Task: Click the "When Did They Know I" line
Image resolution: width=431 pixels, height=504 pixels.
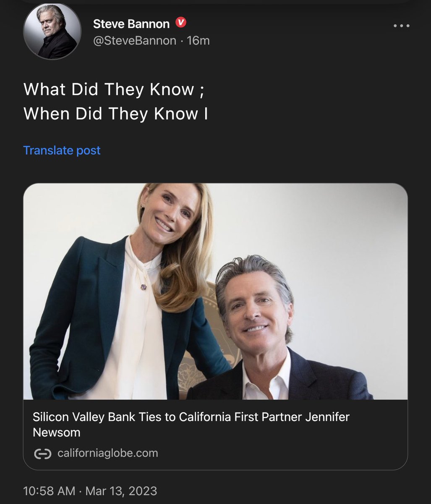Action: click(115, 113)
